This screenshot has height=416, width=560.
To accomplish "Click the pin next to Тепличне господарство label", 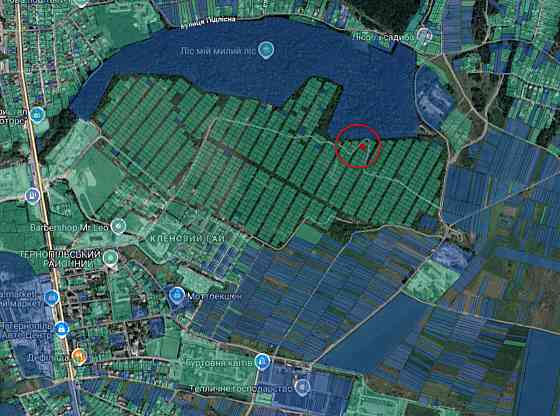I will click(x=303, y=387).
